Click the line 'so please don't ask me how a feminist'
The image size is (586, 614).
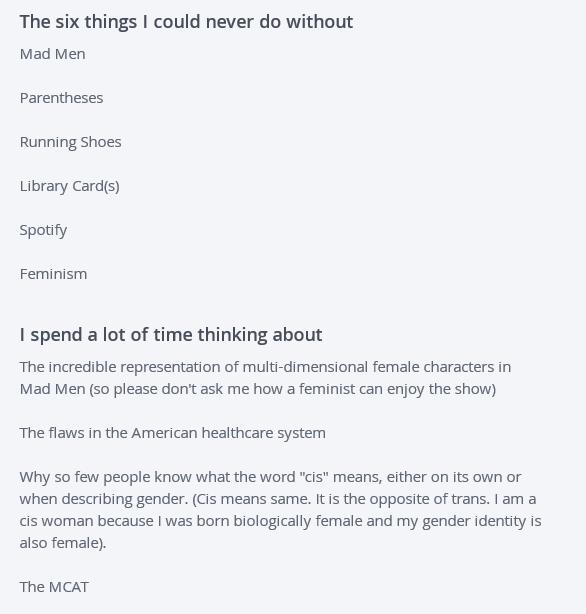(x=258, y=389)
